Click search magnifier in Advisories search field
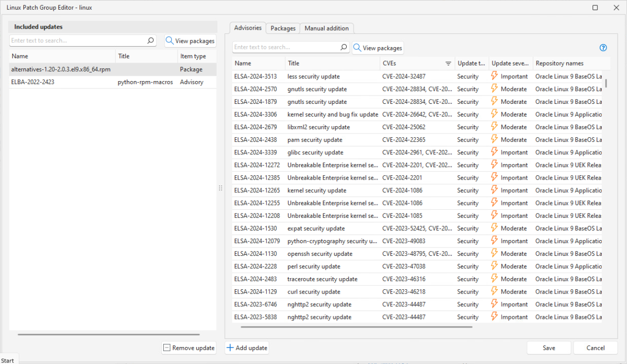The height and width of the screenshot is (364, 627). click(344, 47)
